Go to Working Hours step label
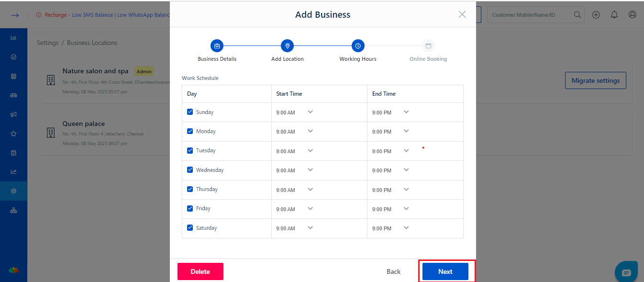Viewport: 644px width, 282px height. pyautogui.click(x=358, y=59)
